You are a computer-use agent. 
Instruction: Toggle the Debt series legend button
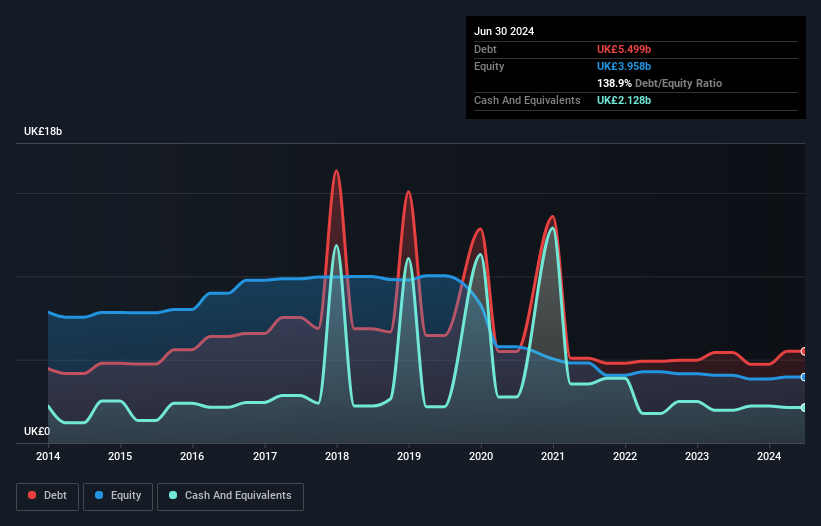pos(48,496)
